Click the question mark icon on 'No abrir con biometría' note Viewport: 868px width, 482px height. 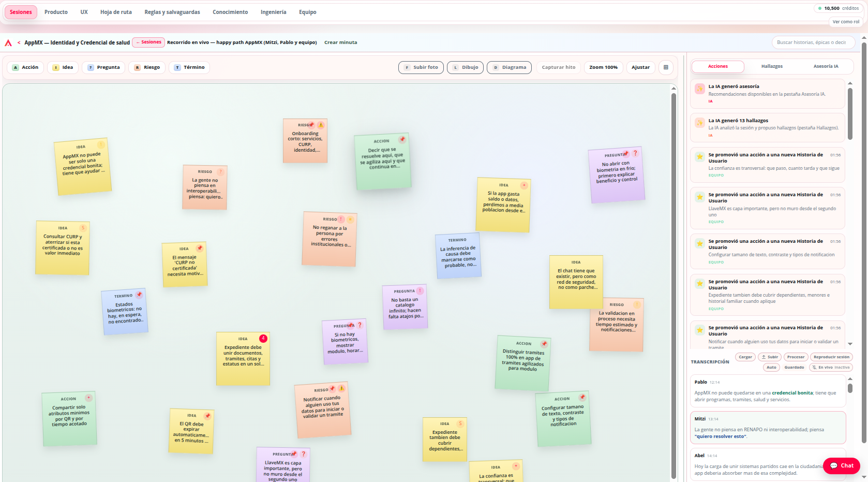[635, 153]
